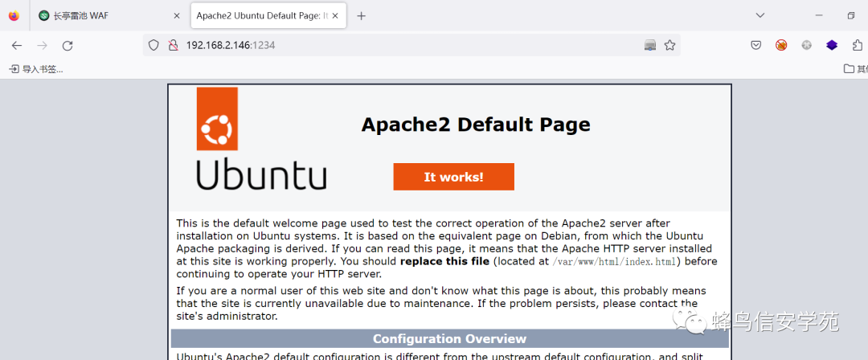Click the /var/www/html/index.html path text
This screenshot has width=868, height=360.
[x=615, y=262]
